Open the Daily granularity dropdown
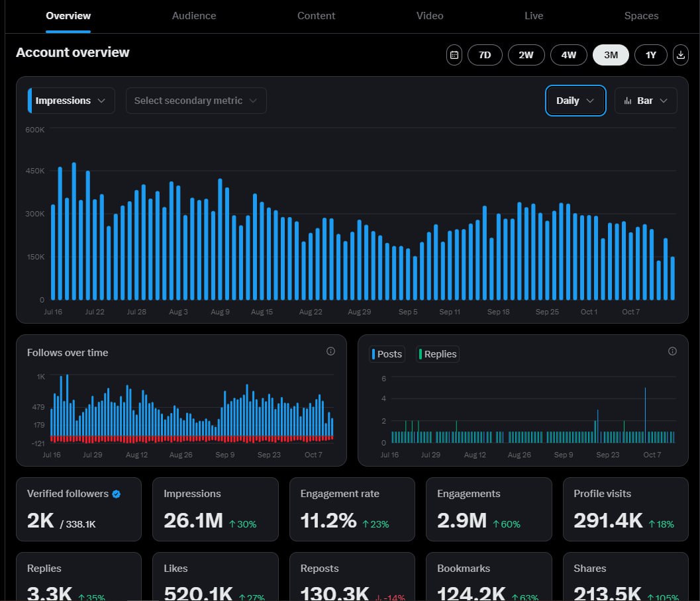 [575, 101]
